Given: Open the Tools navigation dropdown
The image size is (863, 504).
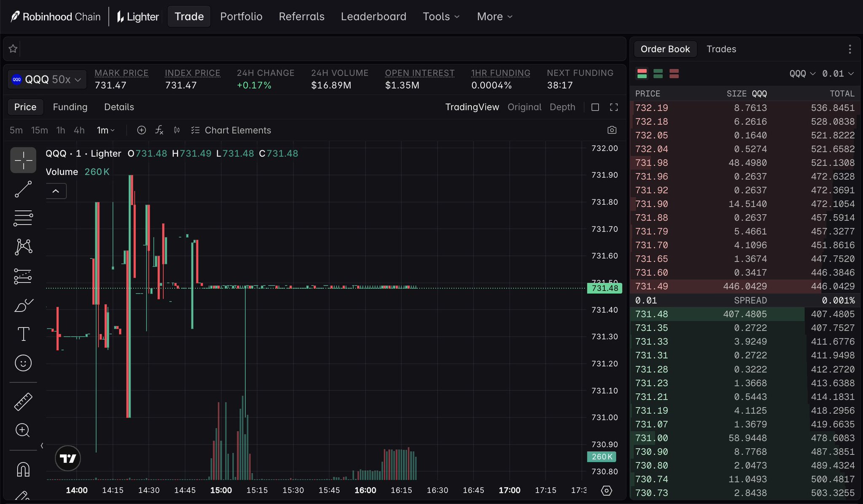Looking at the screenshot, I should click(x=441, y=16).
